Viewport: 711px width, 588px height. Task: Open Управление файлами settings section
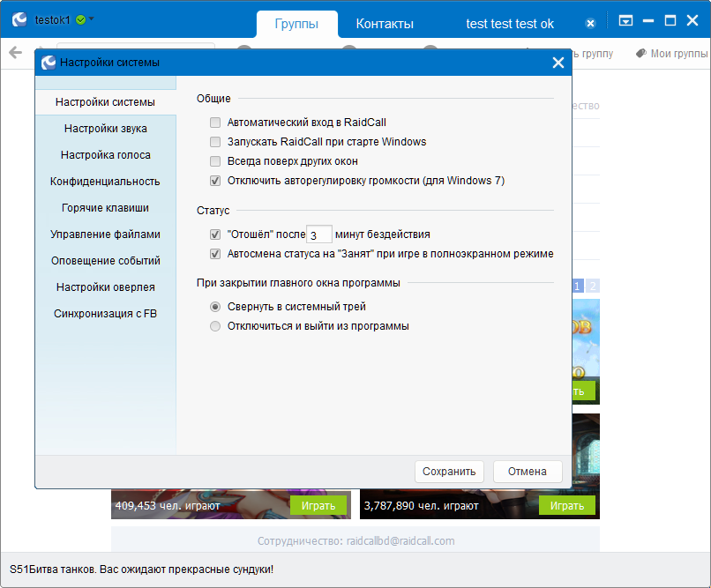tap(105, 234)
